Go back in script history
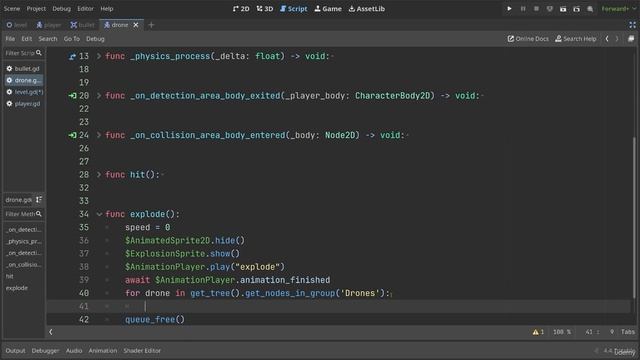This screenshot has height=360, width=640. [x=607, y=39]
